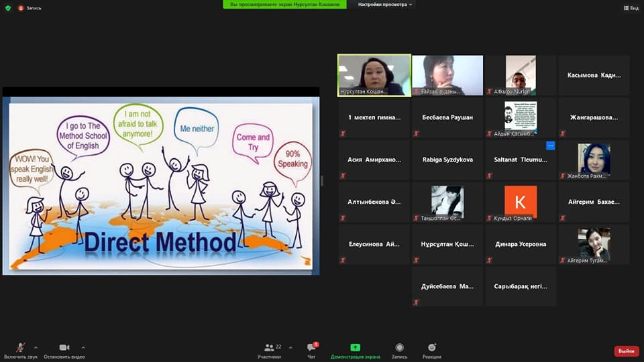This screenshot has height=362, width=644.
Task: Click muted mic icon on Дуйсебаева tile
Action: [416, 302]
